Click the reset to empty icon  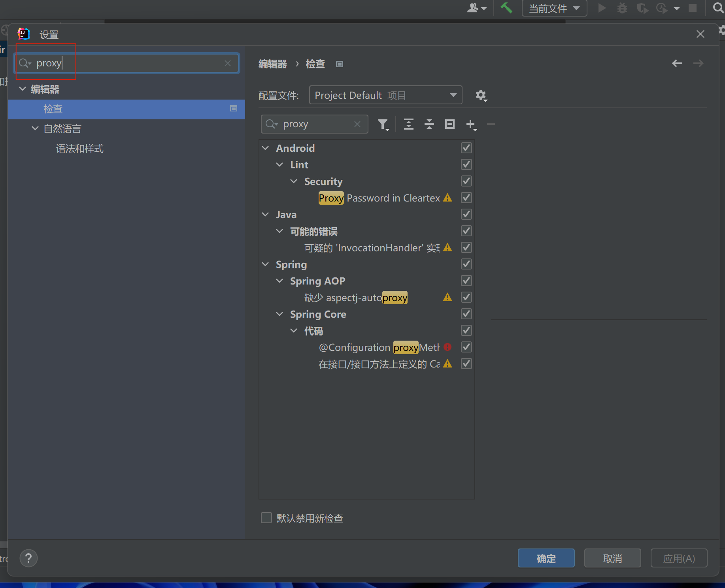tap(450, 124)
